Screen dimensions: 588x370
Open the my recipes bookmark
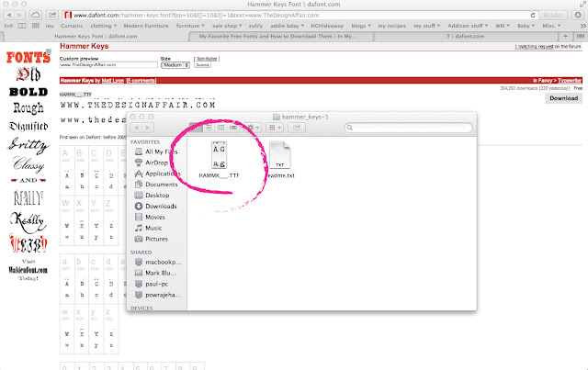pos(392,26)
